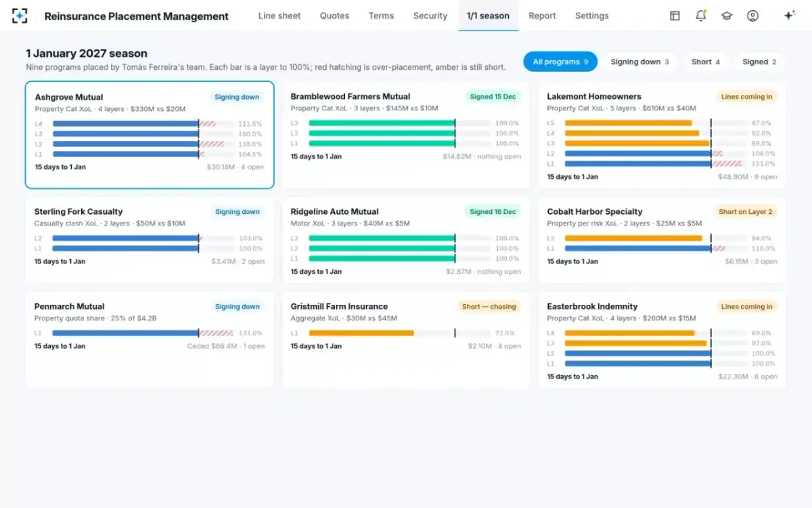
Task: Open the Easterbrook Indemnity card title
Action: click(592, 306)
